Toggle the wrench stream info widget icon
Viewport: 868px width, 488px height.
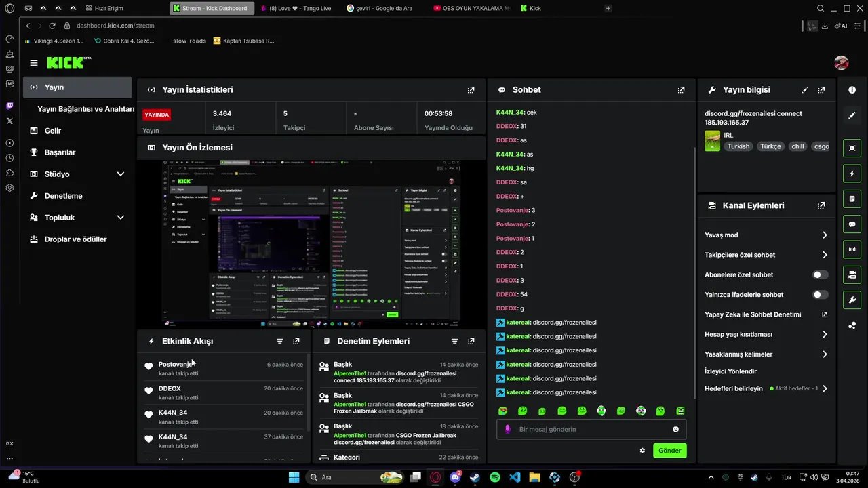coord(852,300)
